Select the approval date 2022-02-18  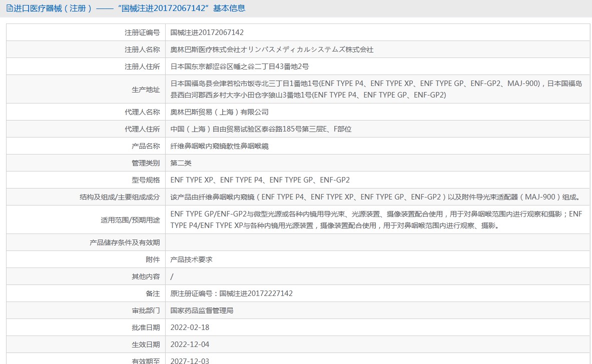pyautogui.click(x=190, y=327)
